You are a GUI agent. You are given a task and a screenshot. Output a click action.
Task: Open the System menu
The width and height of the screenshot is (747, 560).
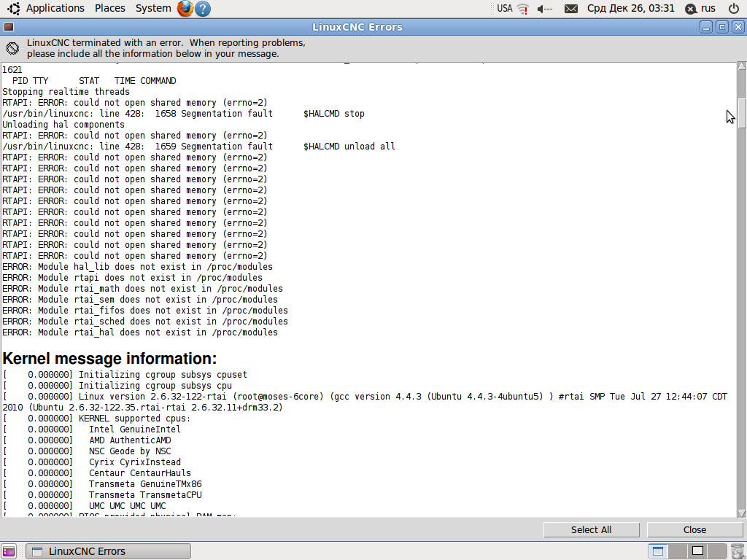pos(153,8)
